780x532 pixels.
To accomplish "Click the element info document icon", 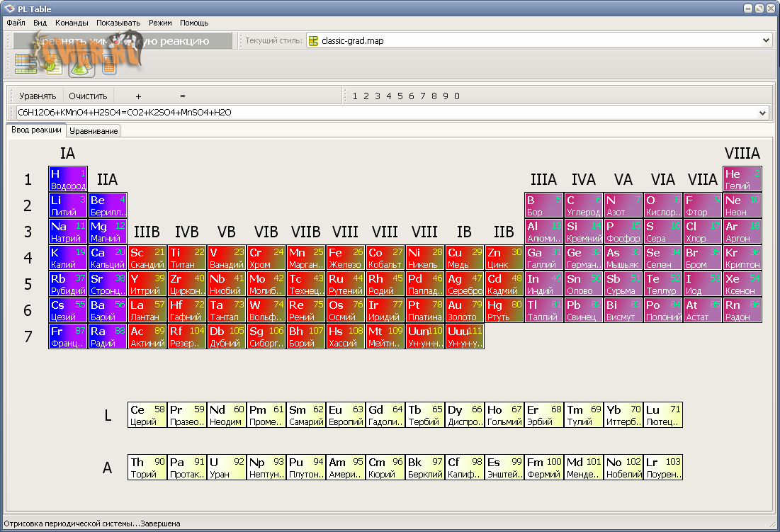I will pos(53,64).
